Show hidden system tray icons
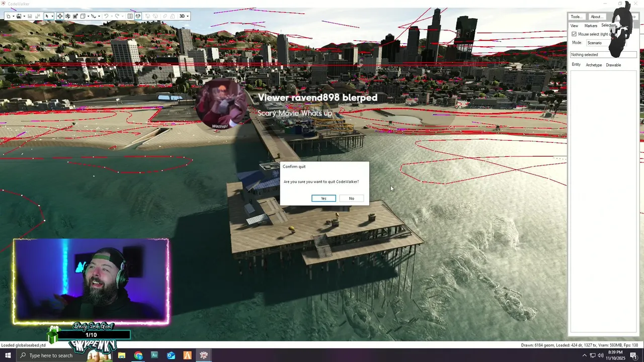 [584, 355]
